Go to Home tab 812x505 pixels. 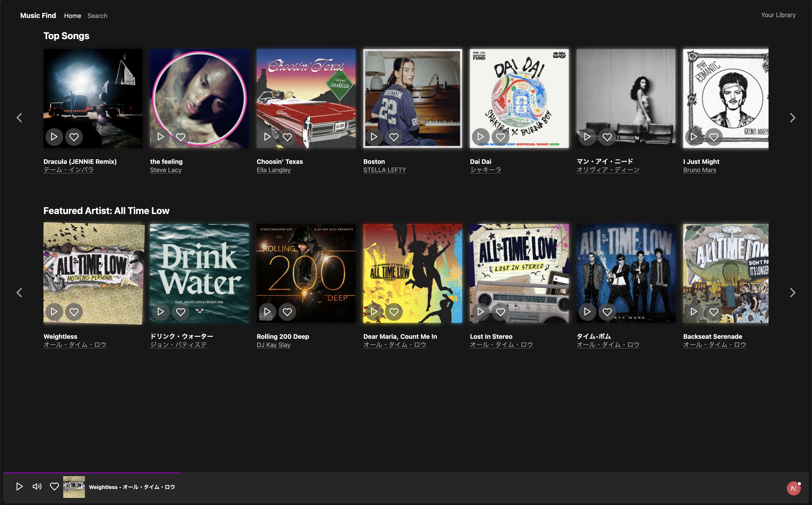pyautogui.click(x=72, y=16)
